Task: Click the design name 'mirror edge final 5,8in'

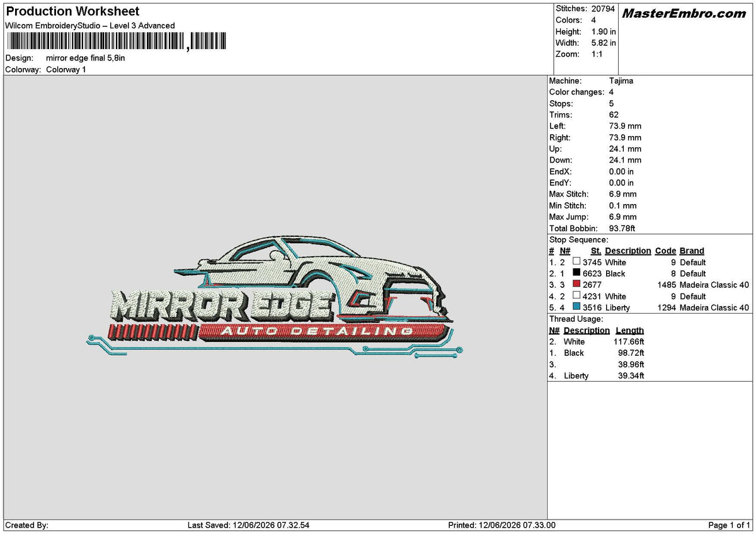Action: pyautogui.click(x=86, y=58)
